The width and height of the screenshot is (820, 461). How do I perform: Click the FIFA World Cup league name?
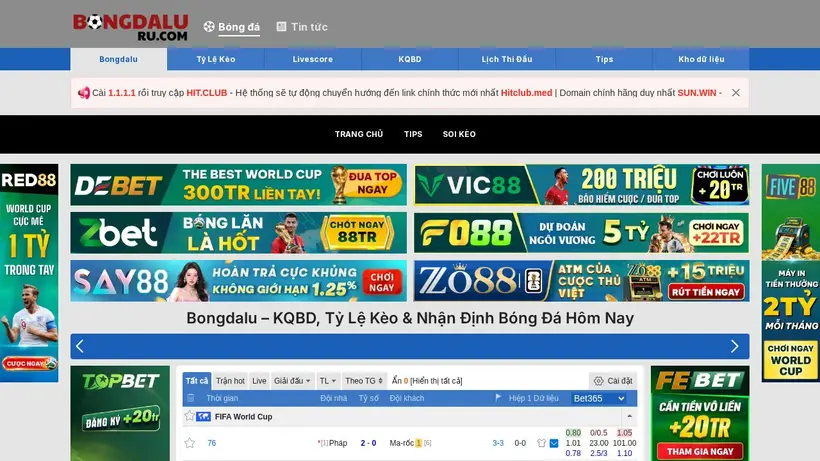(x=243, y=417)
